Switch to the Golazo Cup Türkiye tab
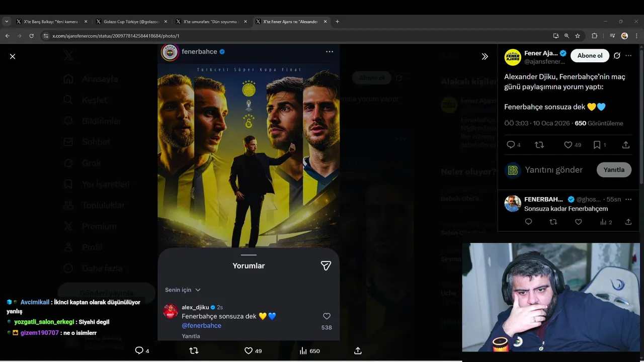 (131, 22)
